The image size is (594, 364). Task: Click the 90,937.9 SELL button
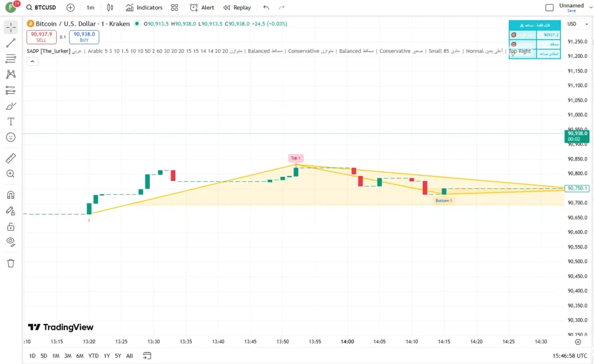tap(41, 37)
